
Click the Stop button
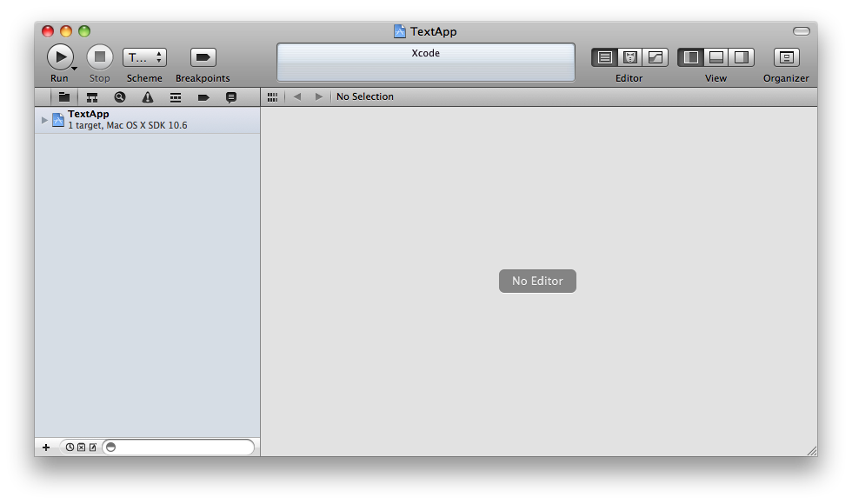coord(100,56)
